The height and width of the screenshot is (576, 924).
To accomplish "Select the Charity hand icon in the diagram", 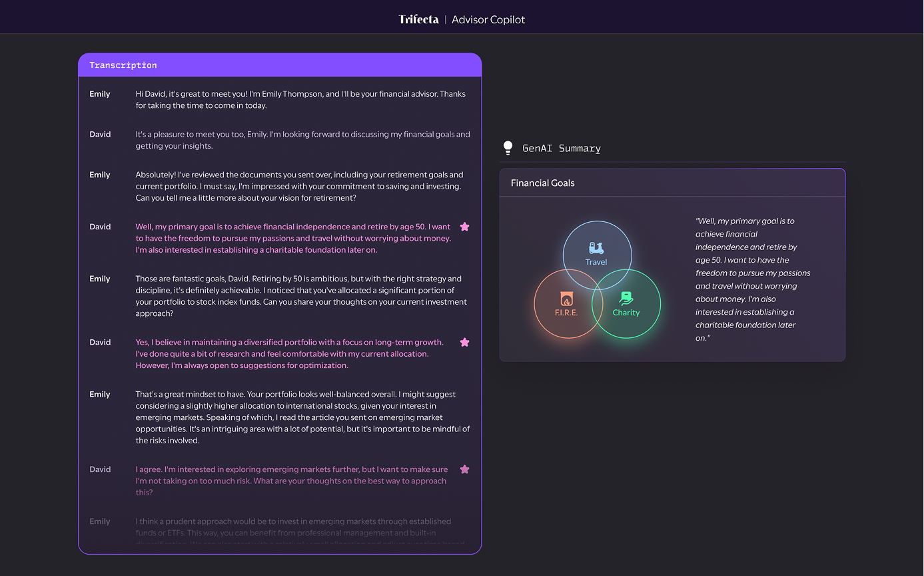I will click(x=626, y=298).
